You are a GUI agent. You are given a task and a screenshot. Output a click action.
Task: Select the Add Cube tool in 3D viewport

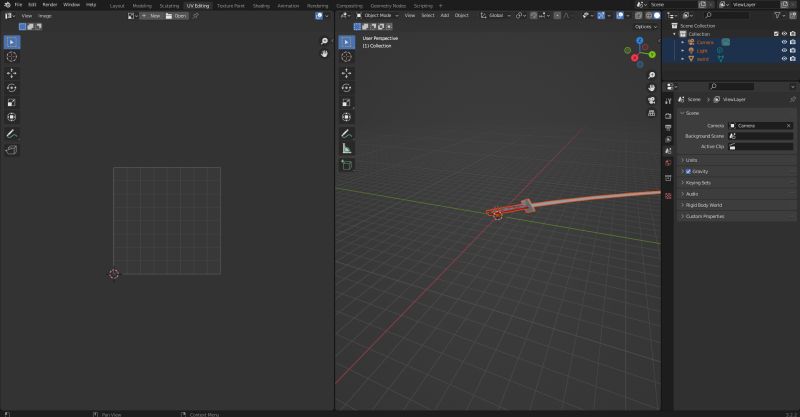coord(346,165)
